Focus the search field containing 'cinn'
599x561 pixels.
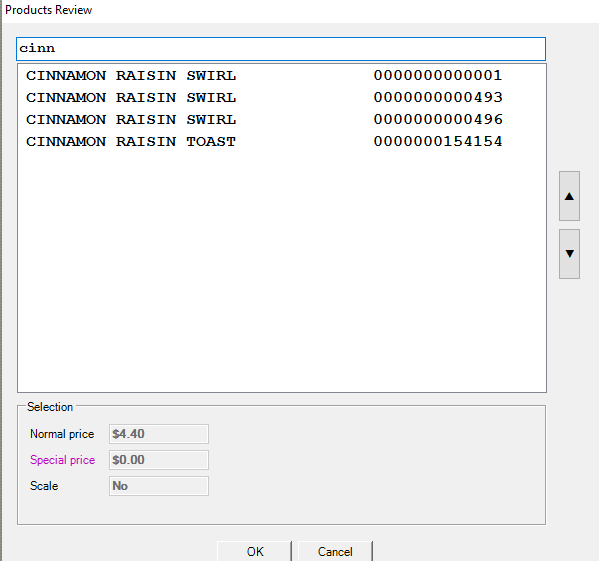coord(281,49)
